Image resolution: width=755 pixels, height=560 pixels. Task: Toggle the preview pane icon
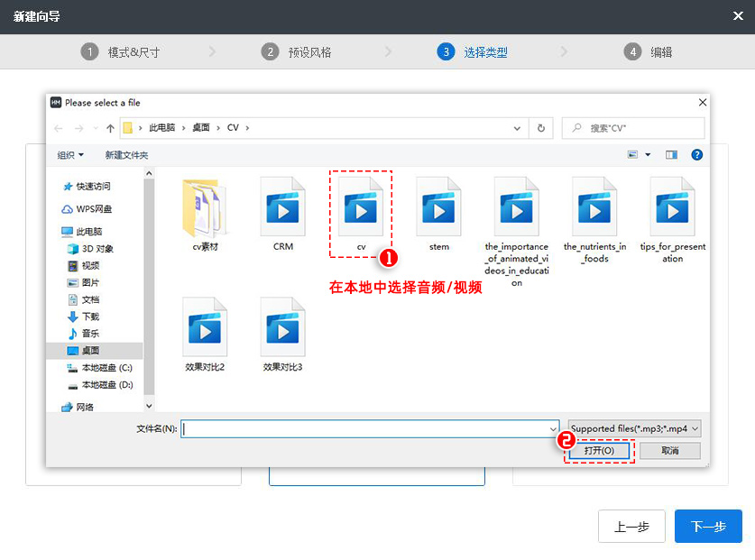pos(671,154)
